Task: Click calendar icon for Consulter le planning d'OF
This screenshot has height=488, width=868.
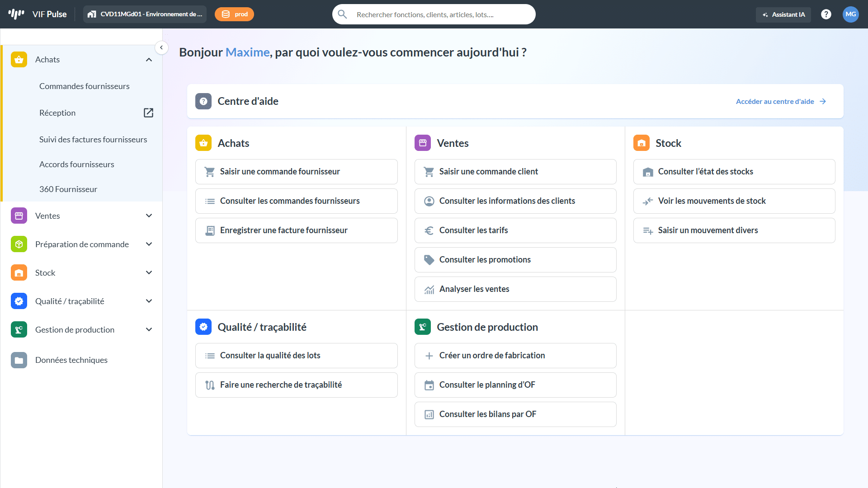Action: pyautogui.click(x=429, y=385)
